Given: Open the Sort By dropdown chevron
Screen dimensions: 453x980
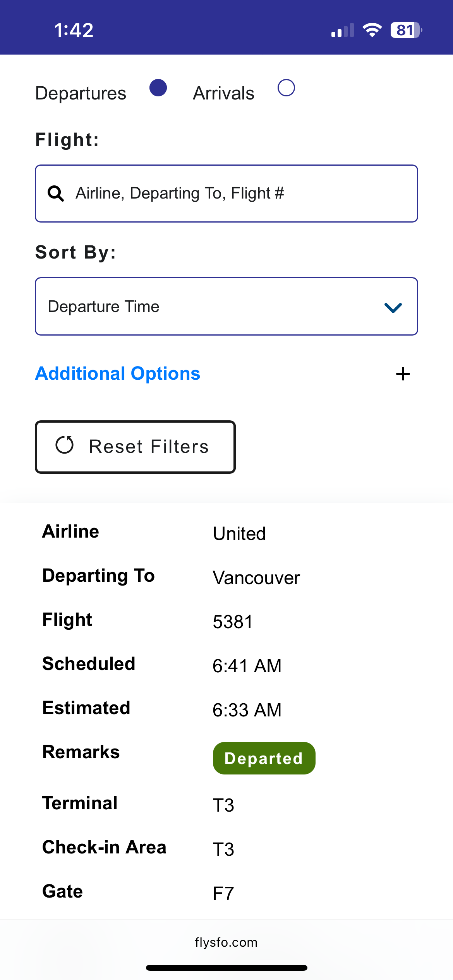Looking at the screenshot, I should click(393, 307).
